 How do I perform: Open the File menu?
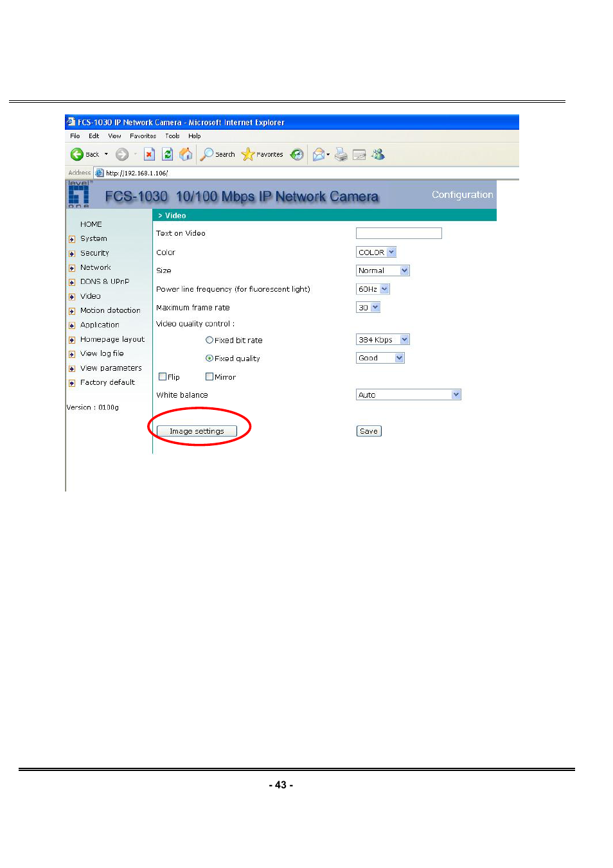75,136
